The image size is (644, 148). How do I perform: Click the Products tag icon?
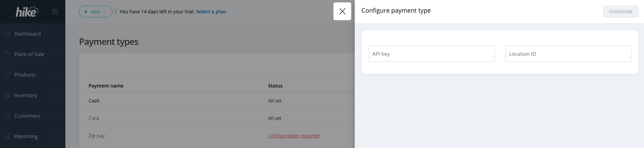coord(7,75)
